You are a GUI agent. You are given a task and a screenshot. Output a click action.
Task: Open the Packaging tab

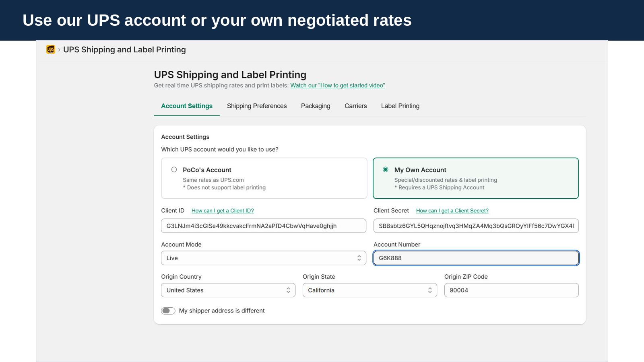tap(316, 106)
